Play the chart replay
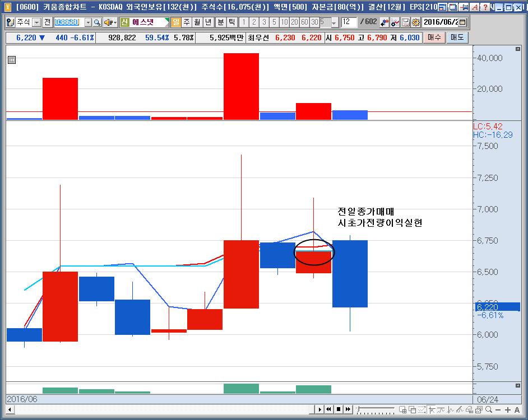Image resolution: width=528 pixels, height=420 pixels. [319, 409]
